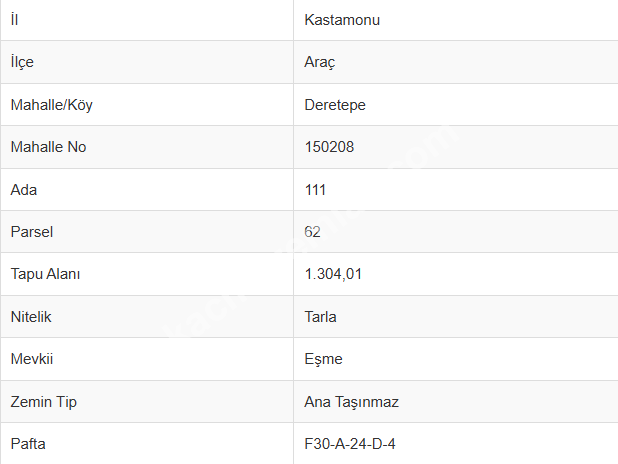Click the 1.304,01 area value
Viewport: 618px width, 464px height.
pos(335,274)
